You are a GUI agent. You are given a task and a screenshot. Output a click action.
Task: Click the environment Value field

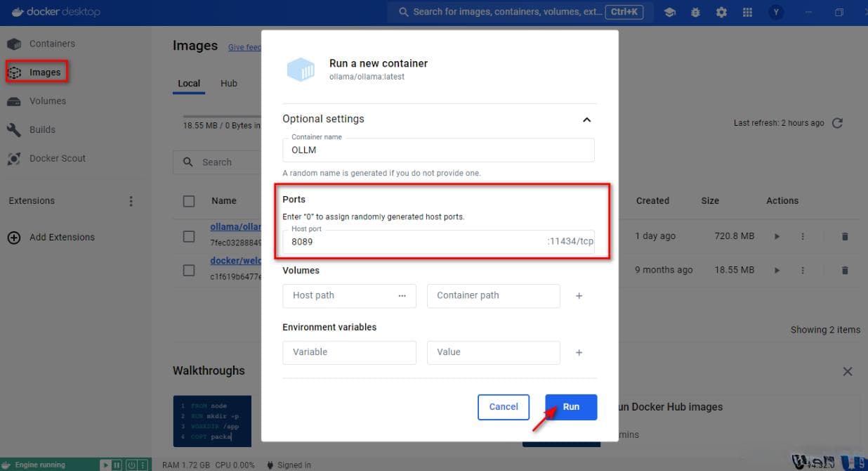click(x=493, y=353)
